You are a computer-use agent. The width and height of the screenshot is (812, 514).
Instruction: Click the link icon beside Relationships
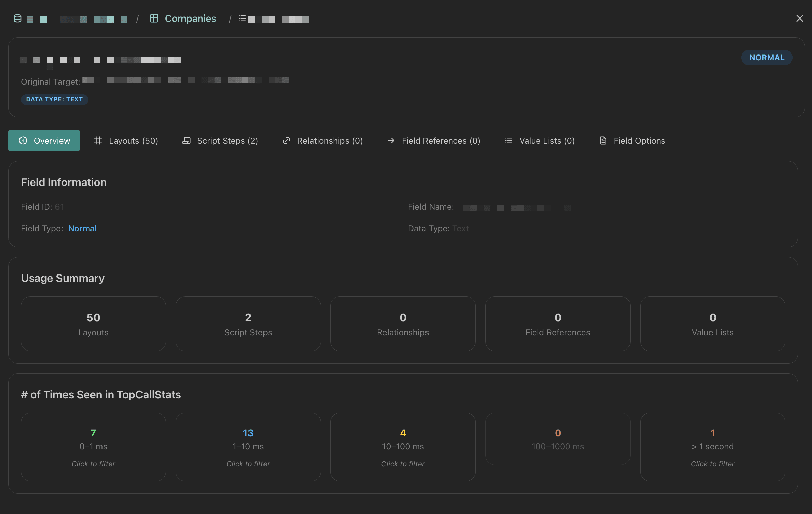pyautogui.click(x=286, y=140)
